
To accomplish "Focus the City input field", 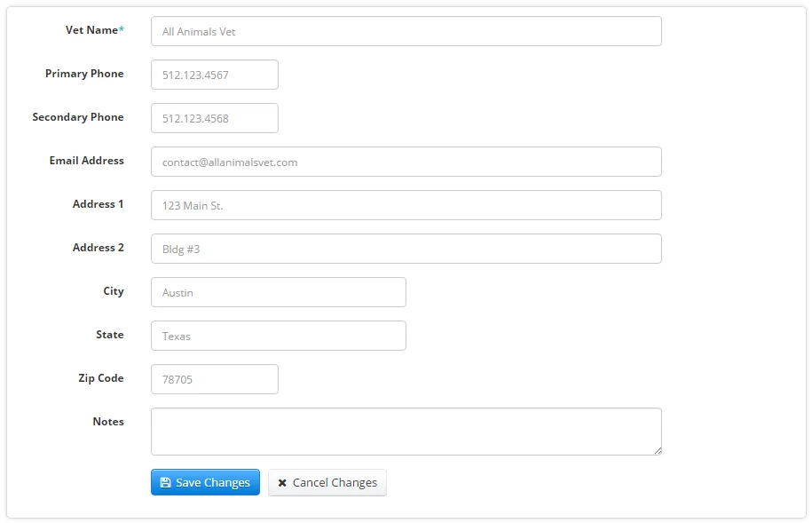I will [x=279, y=292].
